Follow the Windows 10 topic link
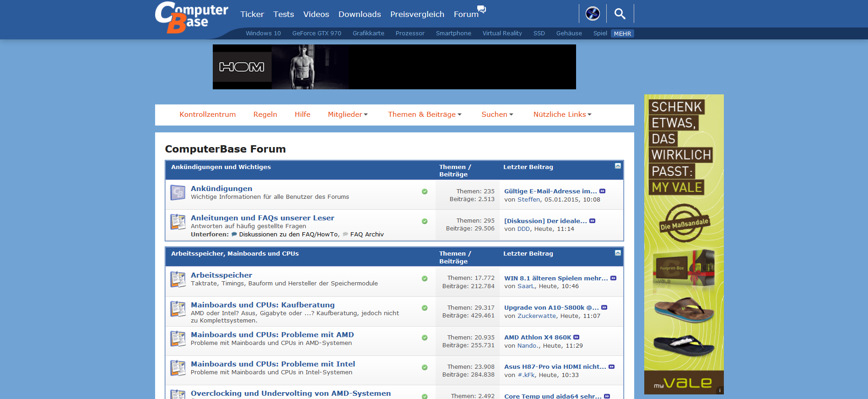 (263, 33)
